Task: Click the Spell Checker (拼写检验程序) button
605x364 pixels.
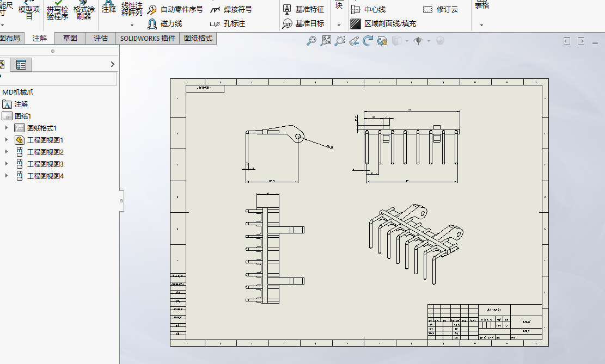Action: click(58, 10)
